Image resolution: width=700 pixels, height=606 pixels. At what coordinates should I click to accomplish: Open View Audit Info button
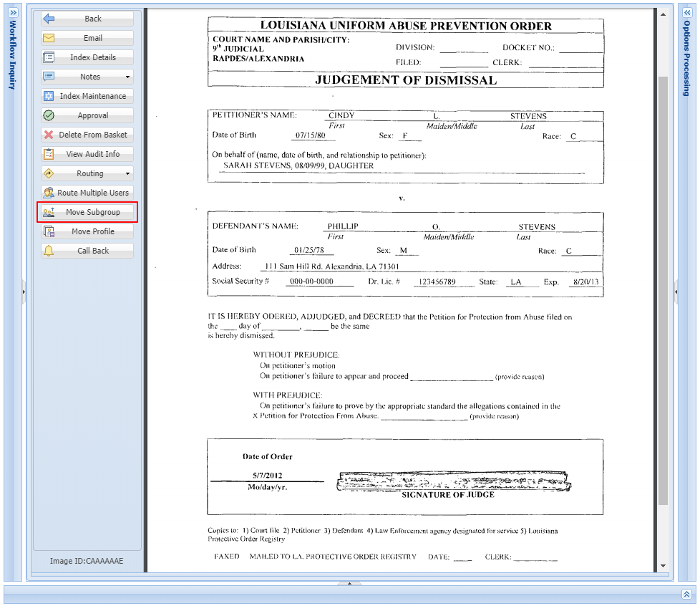pos(87,154)
